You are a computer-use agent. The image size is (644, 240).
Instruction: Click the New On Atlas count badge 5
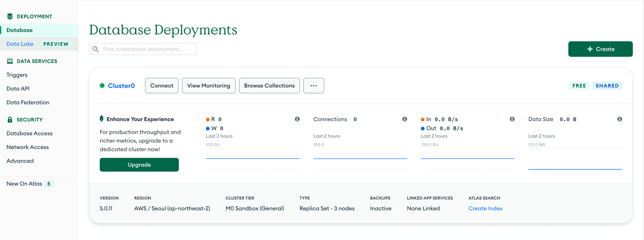pos(49,184)
